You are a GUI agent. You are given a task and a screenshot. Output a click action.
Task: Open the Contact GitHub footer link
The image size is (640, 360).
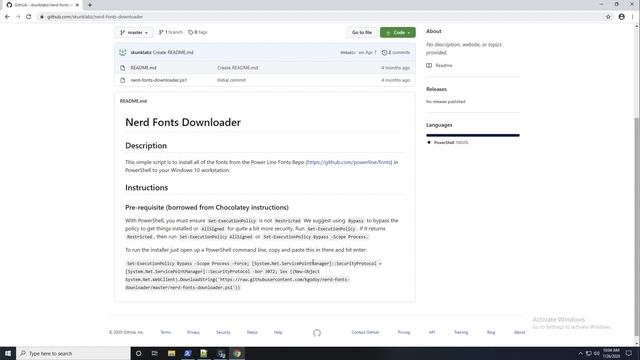[x=365, y=332]
